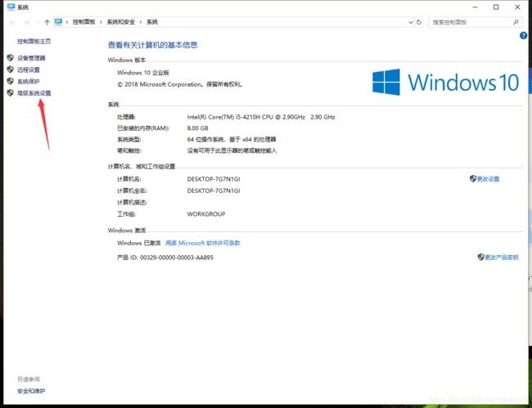The width and height of the screenshot is (532, 408).
Task: Click the computer icon in the address bar
Action: 59,22
